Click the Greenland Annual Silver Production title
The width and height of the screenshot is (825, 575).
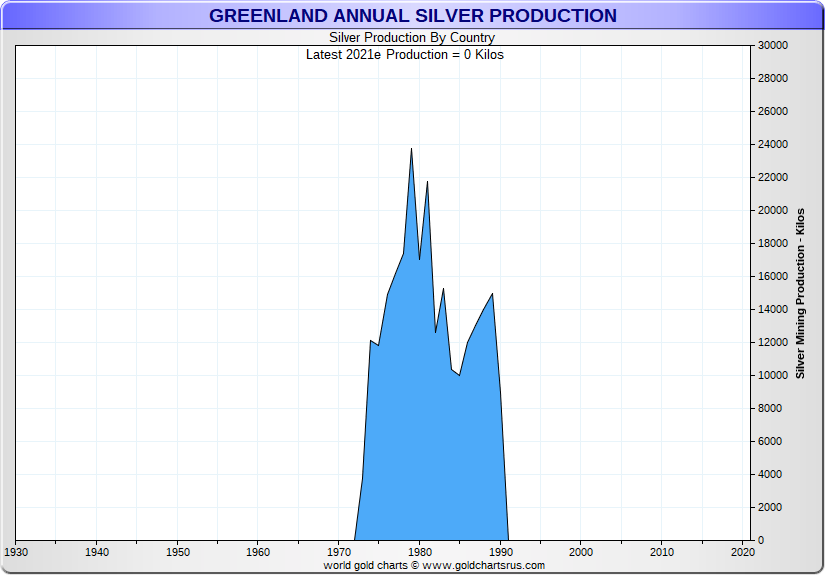click(412, 16)
